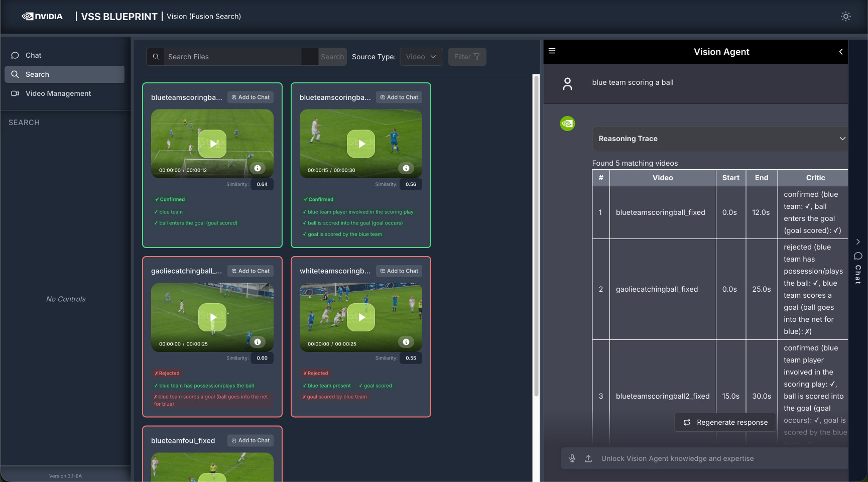Image resolution: width=868 pixels, height=482 pixels.
Task: Play the gaoliecatchingball video
Action: pyautogui.click(x=212, y=317)
